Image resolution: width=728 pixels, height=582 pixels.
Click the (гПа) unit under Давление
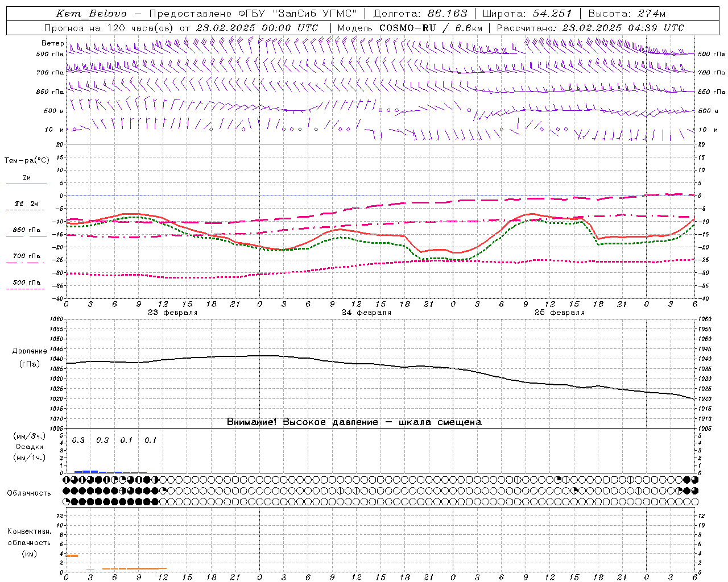point(30,364)
